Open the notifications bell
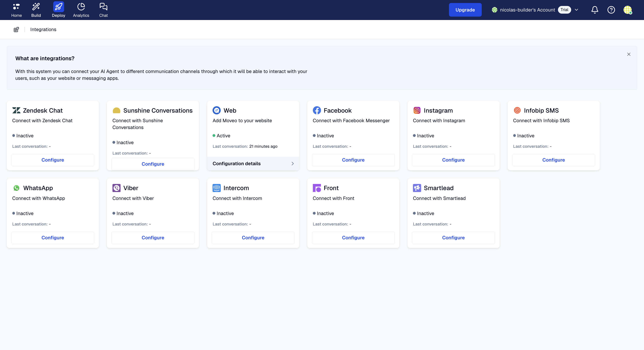 pos(595,10)
